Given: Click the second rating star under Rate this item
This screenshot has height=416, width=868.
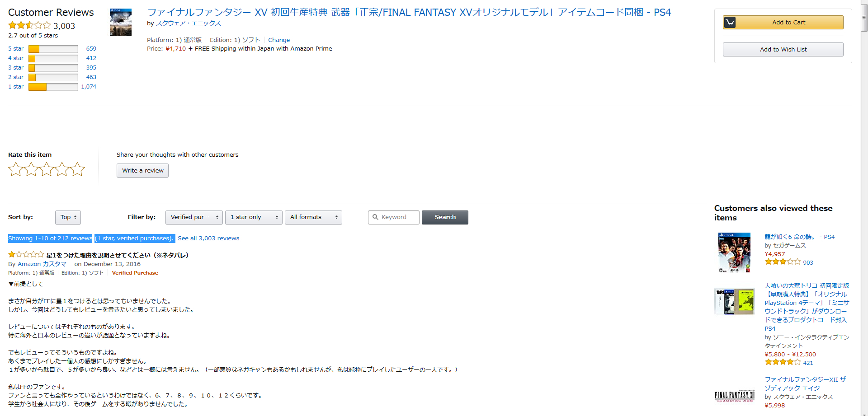Looking at the screenshot, I should [x=31, y=169].
